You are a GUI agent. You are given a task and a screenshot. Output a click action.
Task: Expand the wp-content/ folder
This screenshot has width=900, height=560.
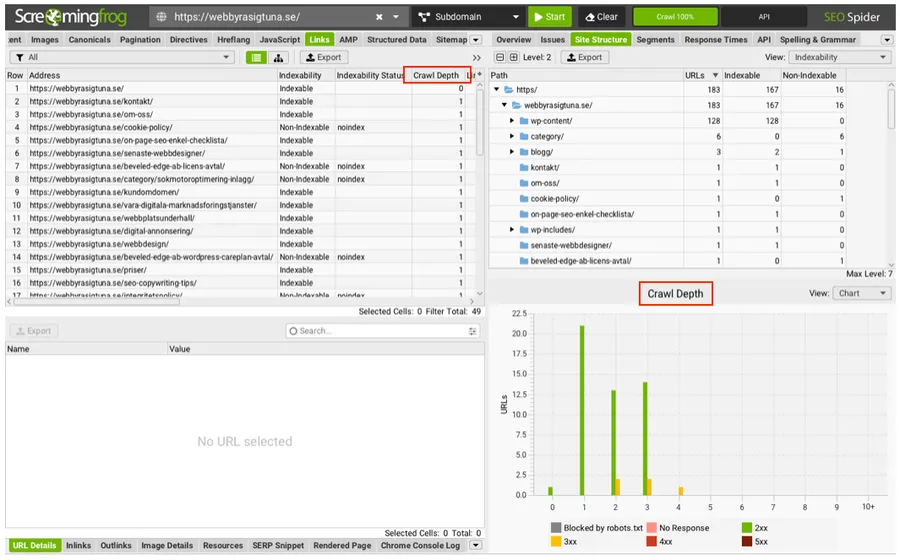511,121
